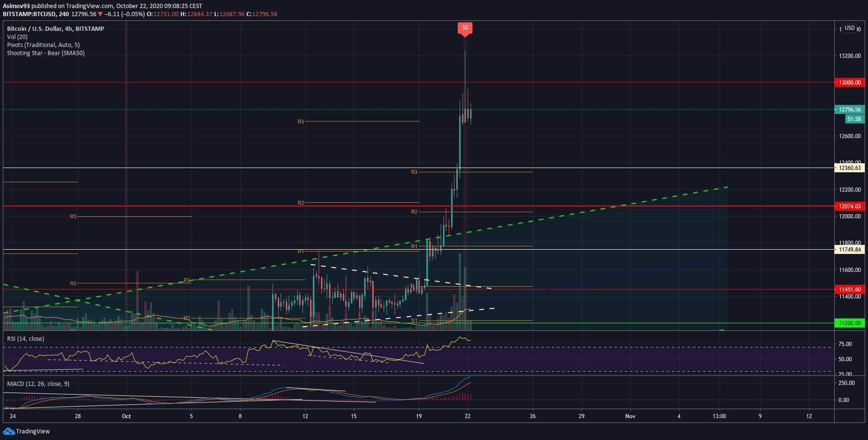
Task: Open the USD currency selector
Action: coord(849,28)
